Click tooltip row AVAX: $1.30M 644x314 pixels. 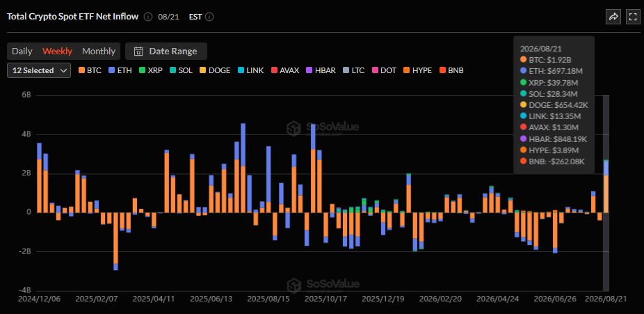click(549, 128)
